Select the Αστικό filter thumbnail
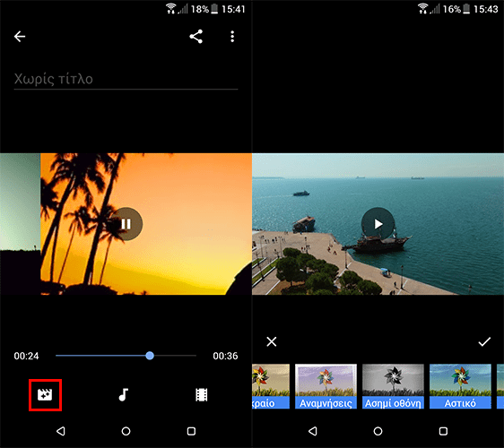The width and height of the screenshot is (504, 448). tap(460, 386)
